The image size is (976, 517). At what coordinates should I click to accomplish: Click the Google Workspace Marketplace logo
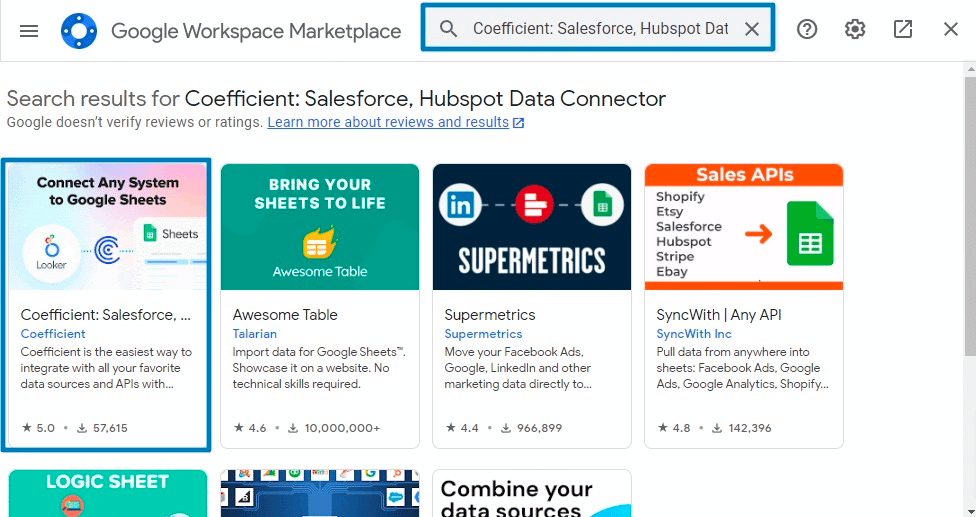click(x=79, y=30)
